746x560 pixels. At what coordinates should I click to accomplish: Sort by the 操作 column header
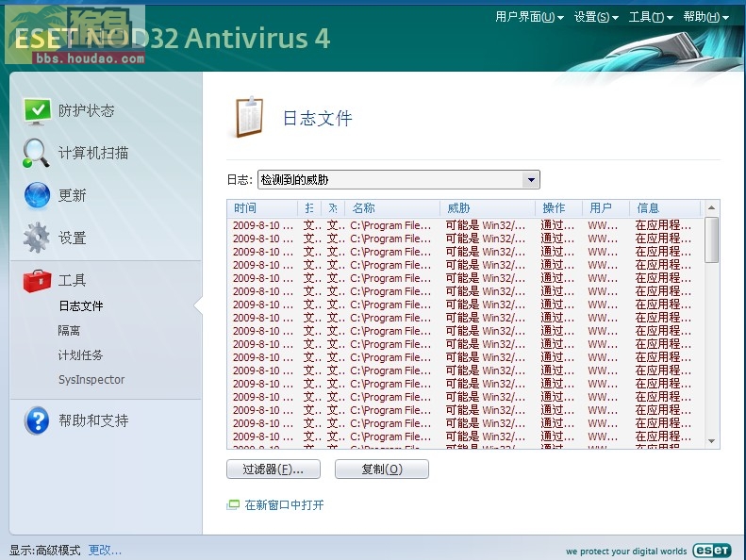tap(559, 208)
